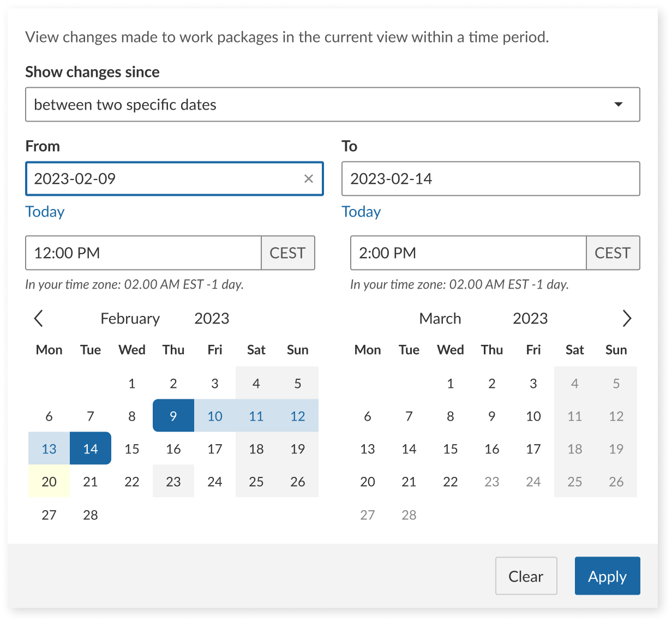Select February 9 in the calendar
The height and width of the screenshot is (622, 672).
click(x=173, y=416)
